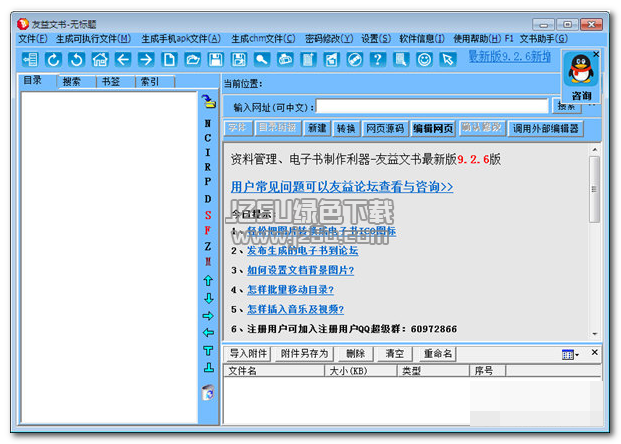Click the clockwise refresh arrow toolbar icon
The height and width of the screenshot is (444, 621).
coord(53,60)
